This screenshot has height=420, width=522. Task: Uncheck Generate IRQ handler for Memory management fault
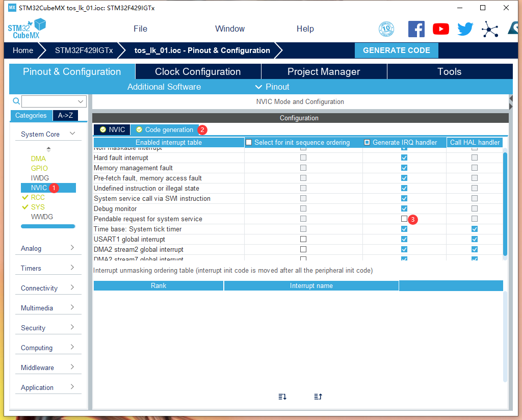coord(404,168)
